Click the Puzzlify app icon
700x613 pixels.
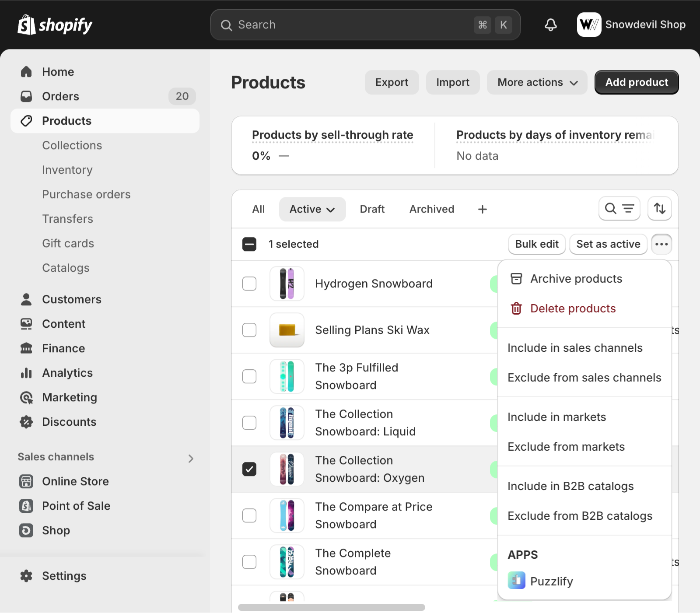(517, 581)
